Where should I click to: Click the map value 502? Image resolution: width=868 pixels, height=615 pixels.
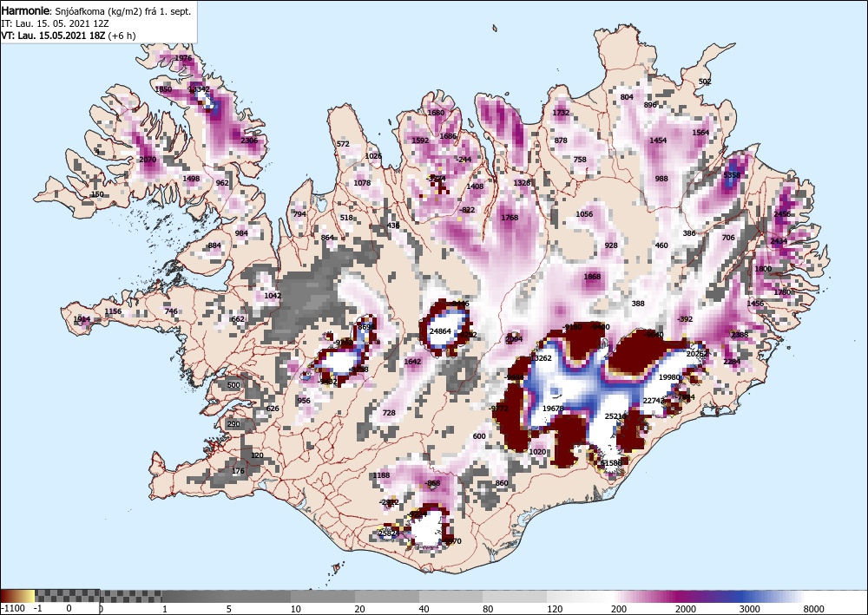[x=705, y=82]
